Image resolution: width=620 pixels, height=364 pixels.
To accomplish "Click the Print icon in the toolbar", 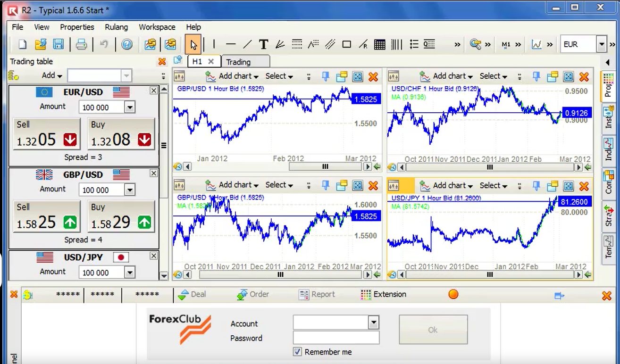I will (x=81, y=44).
